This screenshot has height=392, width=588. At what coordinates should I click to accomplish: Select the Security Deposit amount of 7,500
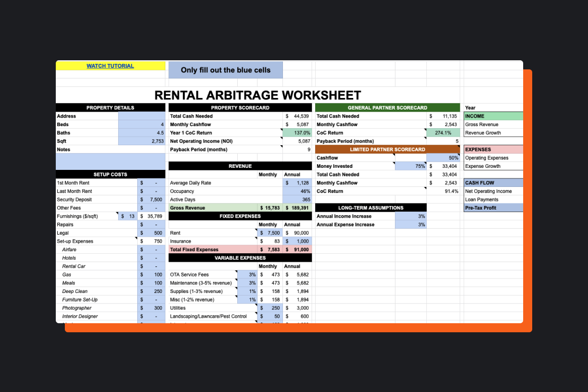click(151, 200)
